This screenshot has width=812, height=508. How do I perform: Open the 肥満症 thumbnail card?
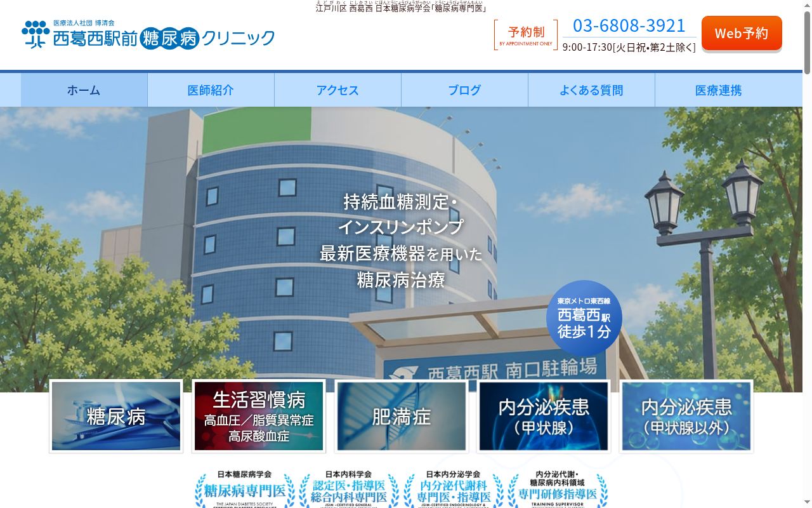(x=402, y=416)
